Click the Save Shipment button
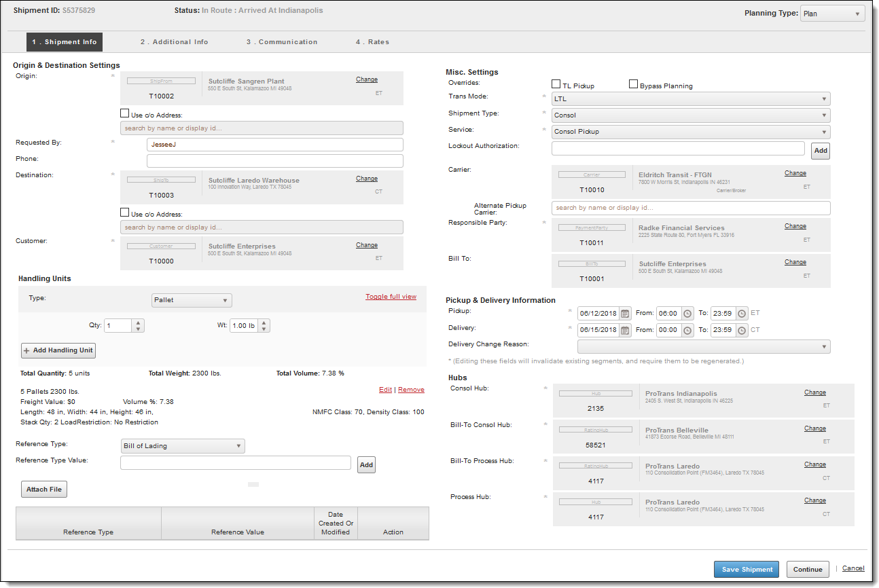 (x=747, y=569)
